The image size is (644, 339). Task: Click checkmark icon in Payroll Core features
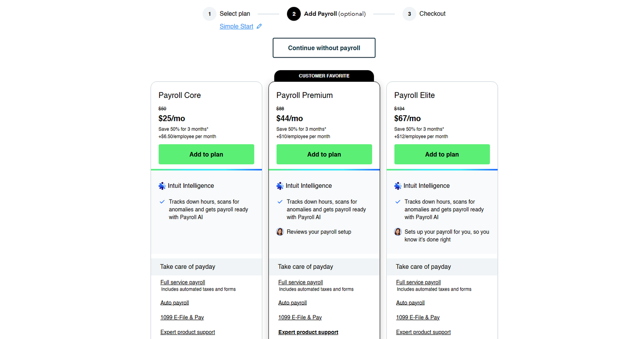pos(162,202)
